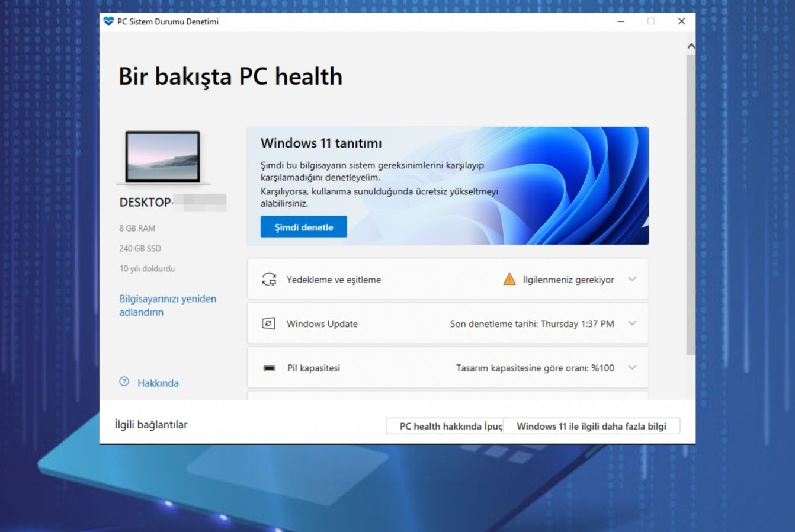Expand the Yedekleme ve eşitleme section
Image resolution: width=795 pixels, height=532 pixels.
click(632, 279)
